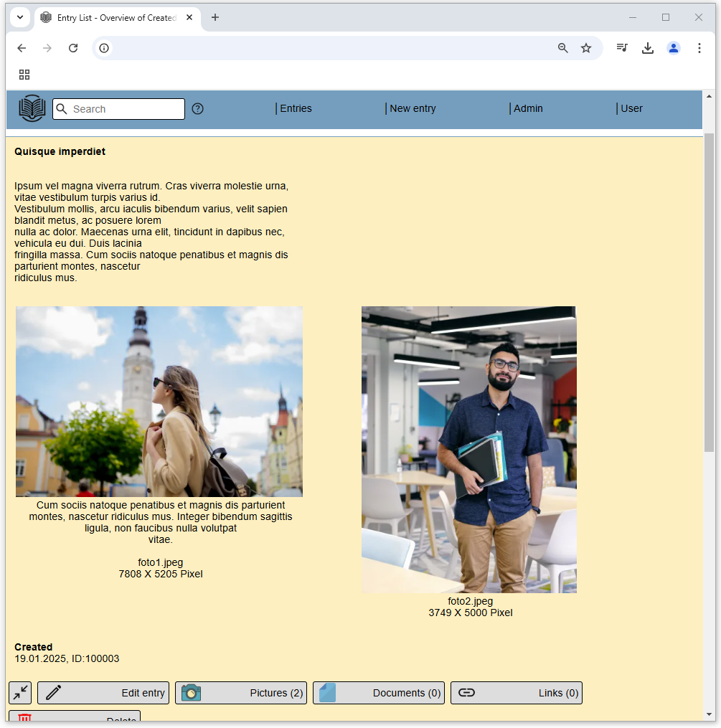Click the Delete button with trash icon
This screenshot has height=728, width=721.
tap(75, 717)
